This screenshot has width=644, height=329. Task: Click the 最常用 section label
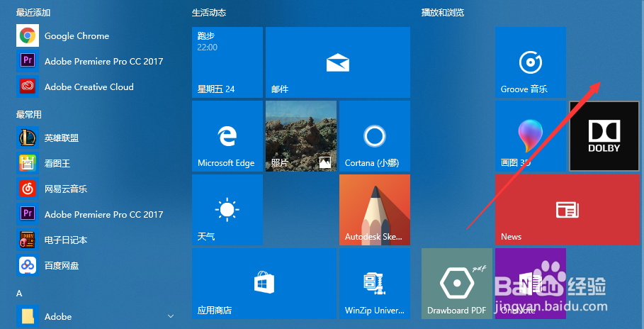coord(29,114)
